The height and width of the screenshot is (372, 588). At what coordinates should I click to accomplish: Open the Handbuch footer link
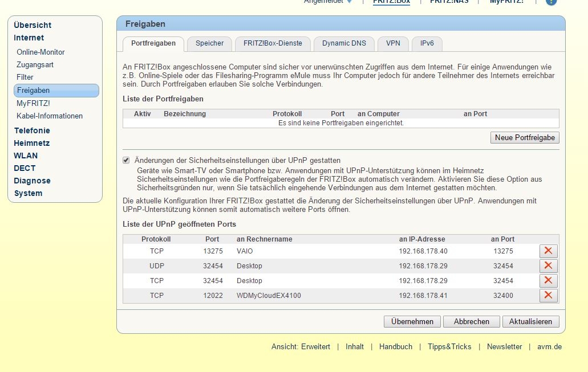396,347
